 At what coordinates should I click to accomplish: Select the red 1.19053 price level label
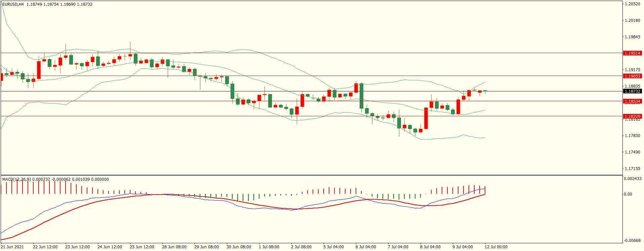click(632, 76)
